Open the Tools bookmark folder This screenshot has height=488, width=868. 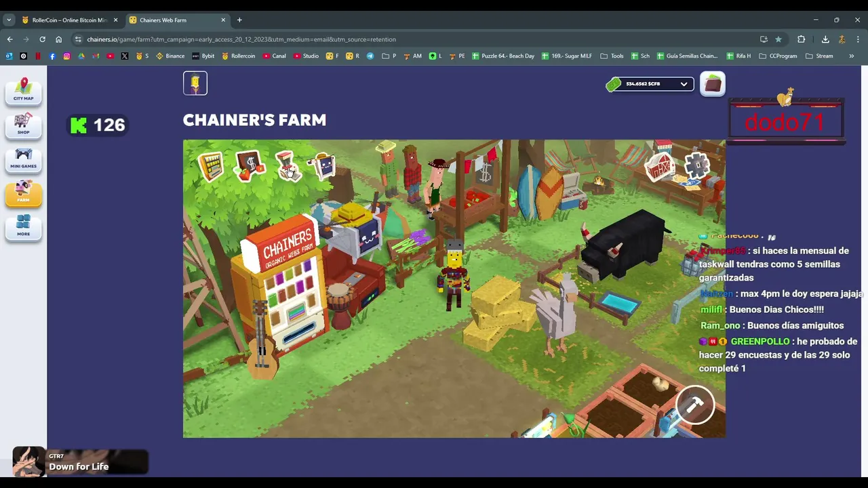(x=612, y=56)
